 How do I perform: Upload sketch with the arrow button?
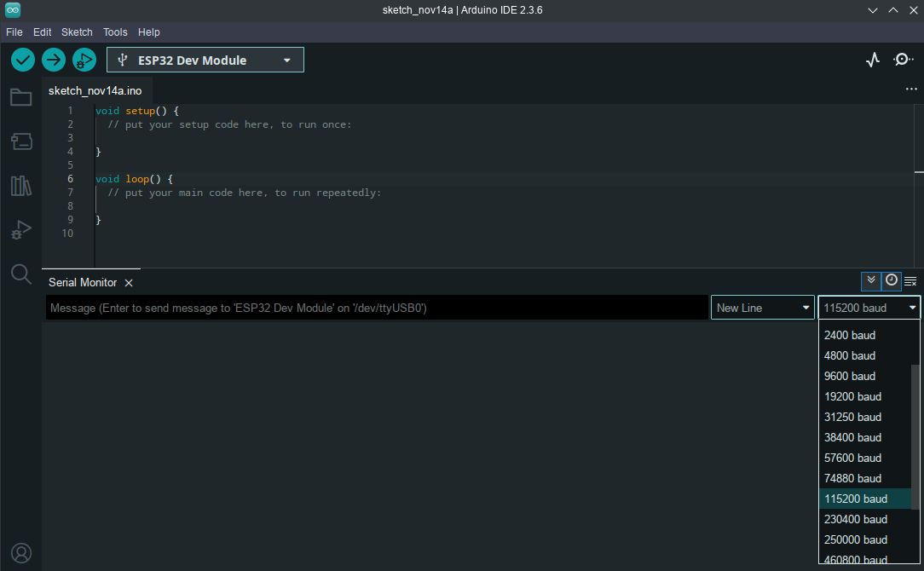54,60
